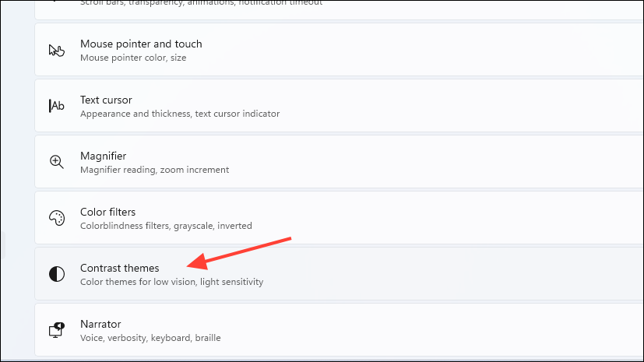Click 'Mouse pointer color, size' description
This screenshot has width=644, height=362.
pyautogui.click(x=132, y=58)
